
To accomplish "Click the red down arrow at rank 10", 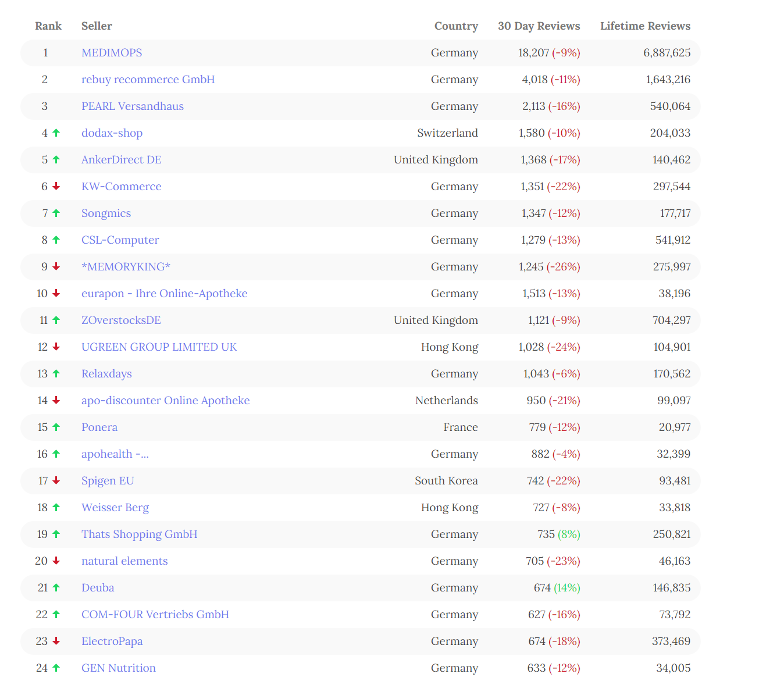I will 56,293.
